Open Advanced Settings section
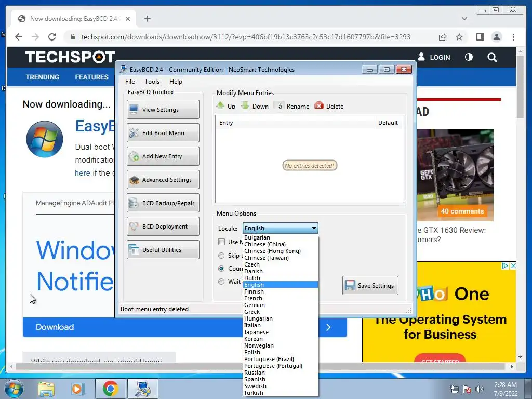This screenshot has height=399, width=532. 163,179
